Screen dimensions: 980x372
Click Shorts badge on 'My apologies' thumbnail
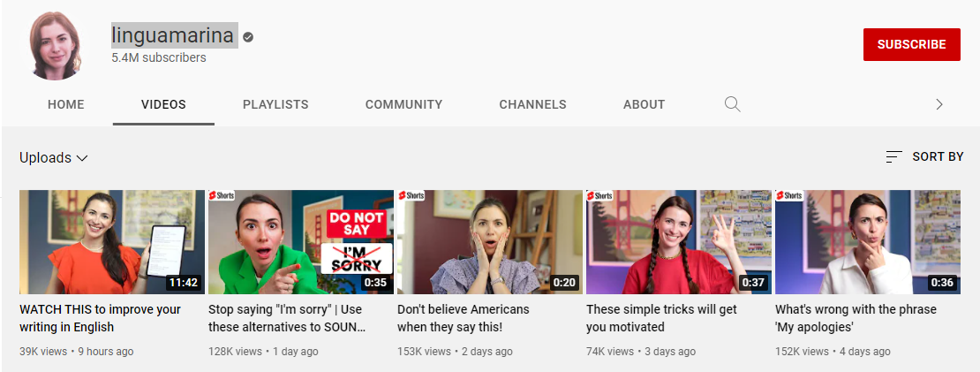(x=789, y=195)
